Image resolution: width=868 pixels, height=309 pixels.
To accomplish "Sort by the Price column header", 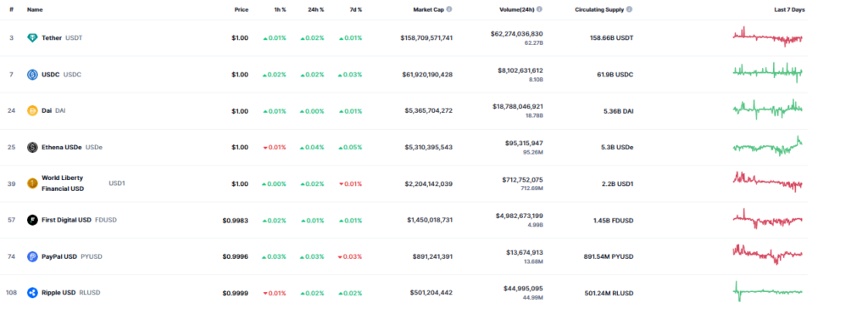I will pyautogui.click(x=242, y=9).
